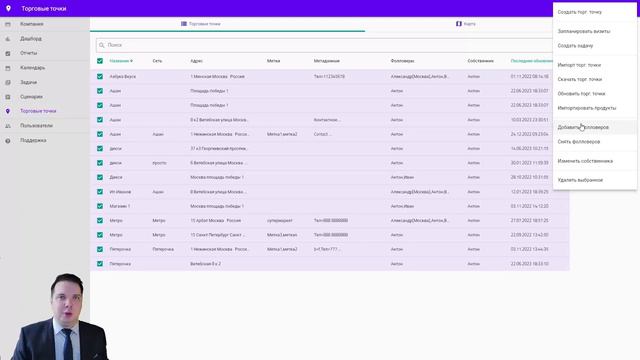640x360 pixels.
Task: Click the 'Витебская 8 к 2' address cell
Action: [x=205, y=264]
